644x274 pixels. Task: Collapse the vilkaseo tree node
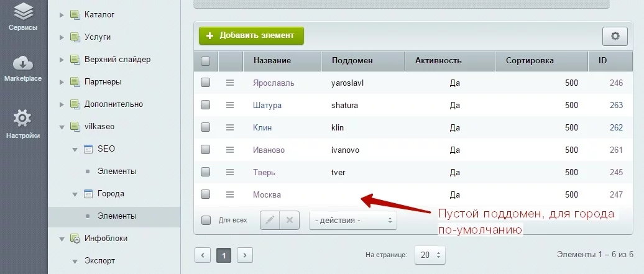tap(62, 127)
